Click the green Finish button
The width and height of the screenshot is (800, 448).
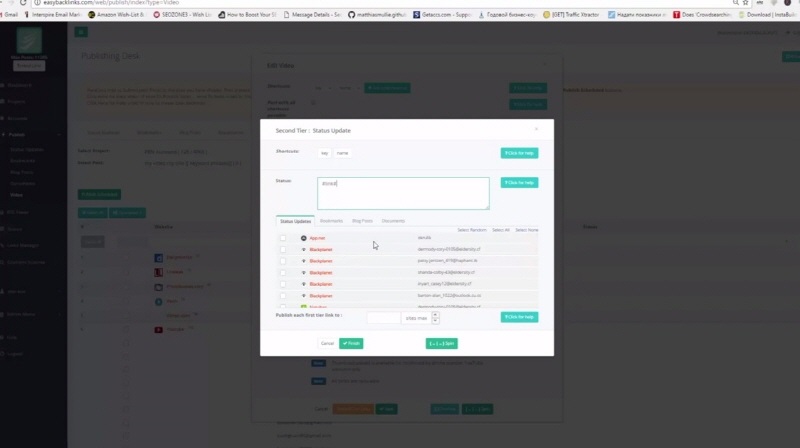pyautogui.click(x=351, y=343)
